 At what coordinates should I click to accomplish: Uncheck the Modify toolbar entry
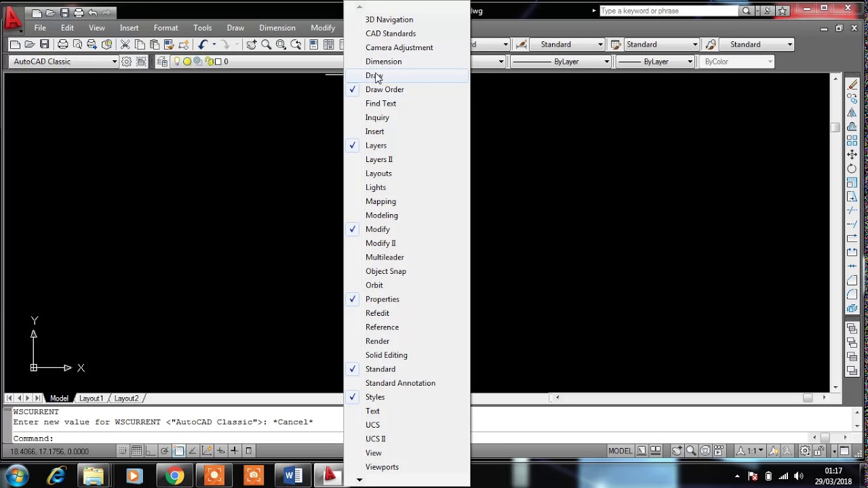tap(407, 229)
